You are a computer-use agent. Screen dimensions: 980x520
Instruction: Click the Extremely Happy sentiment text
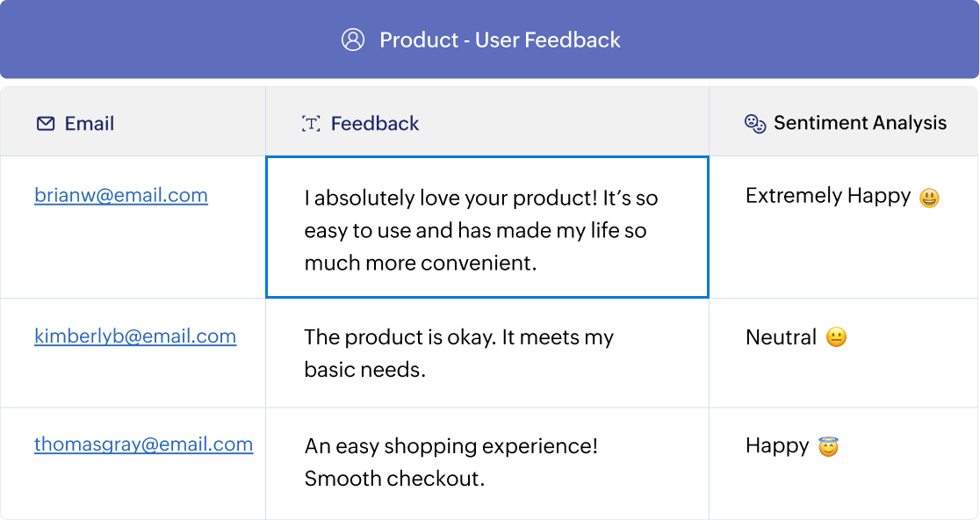click(827, 196)
